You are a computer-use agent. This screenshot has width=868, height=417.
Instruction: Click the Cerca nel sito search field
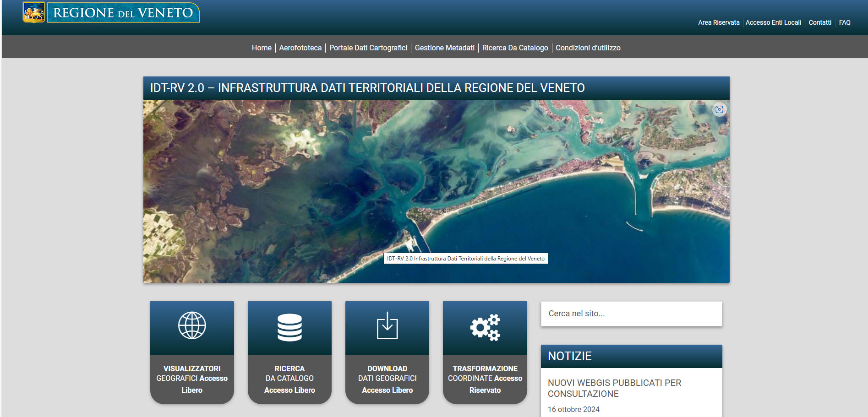(631, 314)
